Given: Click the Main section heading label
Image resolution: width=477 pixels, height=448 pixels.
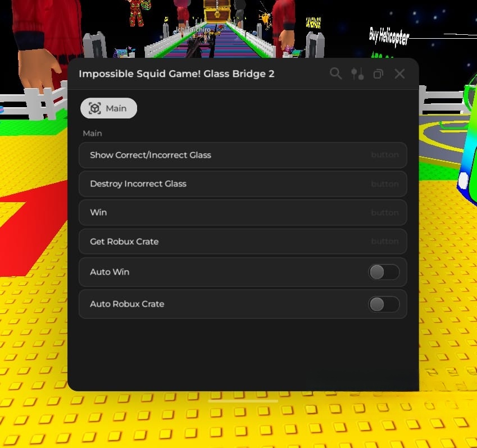Looking at the screenshot, I should pyautogui.click(x=92, y=134).
